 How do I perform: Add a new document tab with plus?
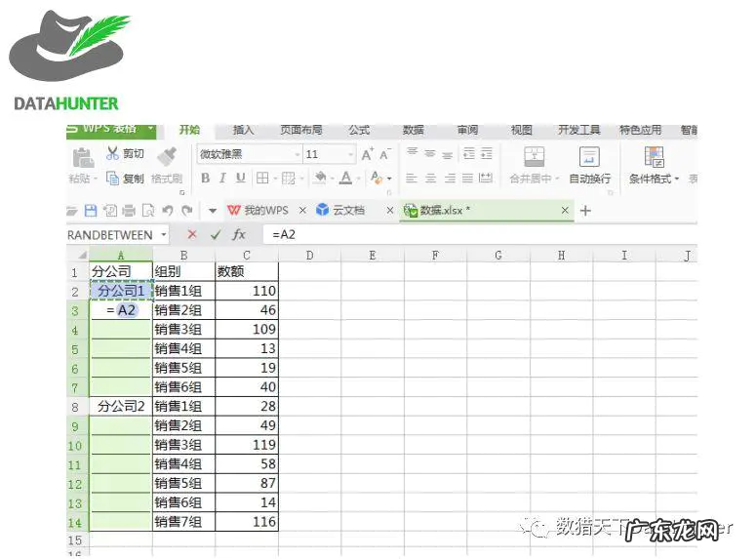(585, 211)
